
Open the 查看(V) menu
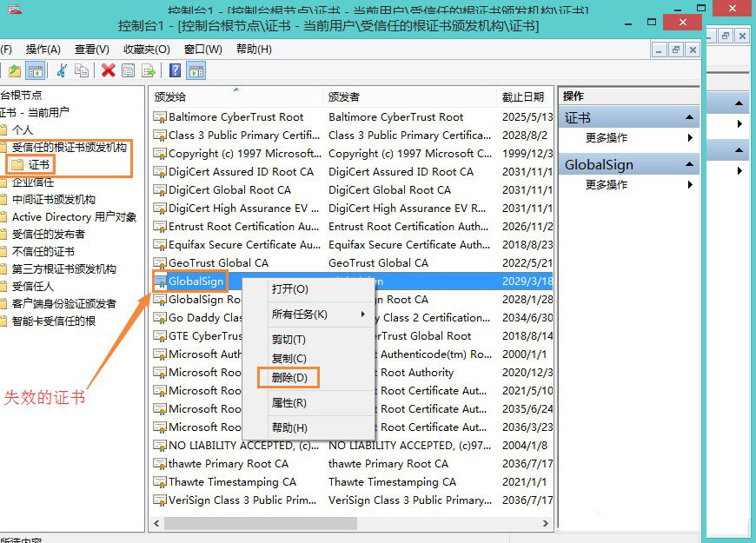91,50
